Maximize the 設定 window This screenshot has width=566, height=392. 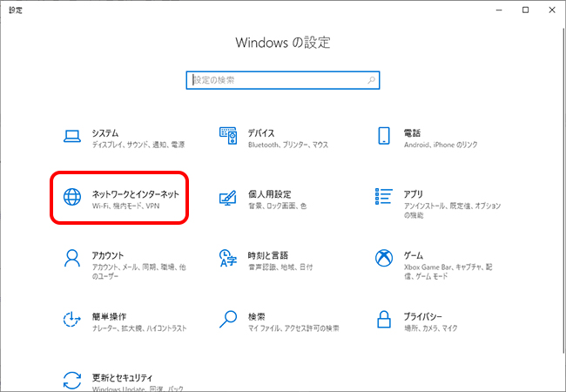(x=526, y=10)
